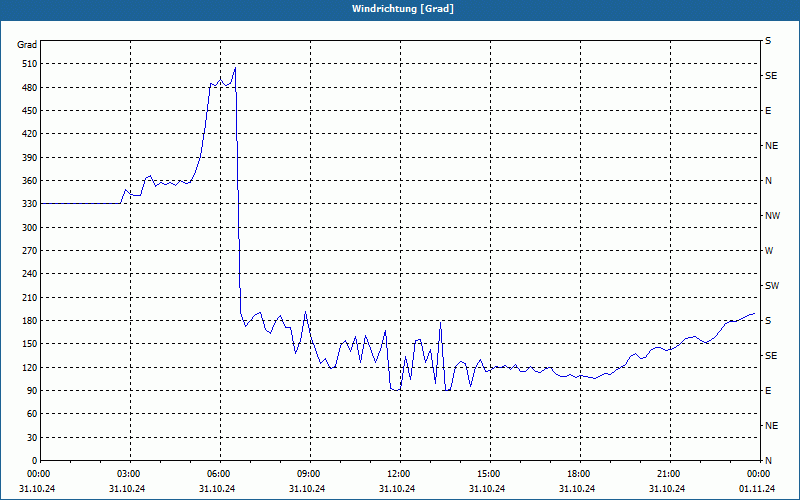Click the 09:00 time axis label
This screenshot has height=500, width=800.
pyautogui.click(x=308, y=474)
